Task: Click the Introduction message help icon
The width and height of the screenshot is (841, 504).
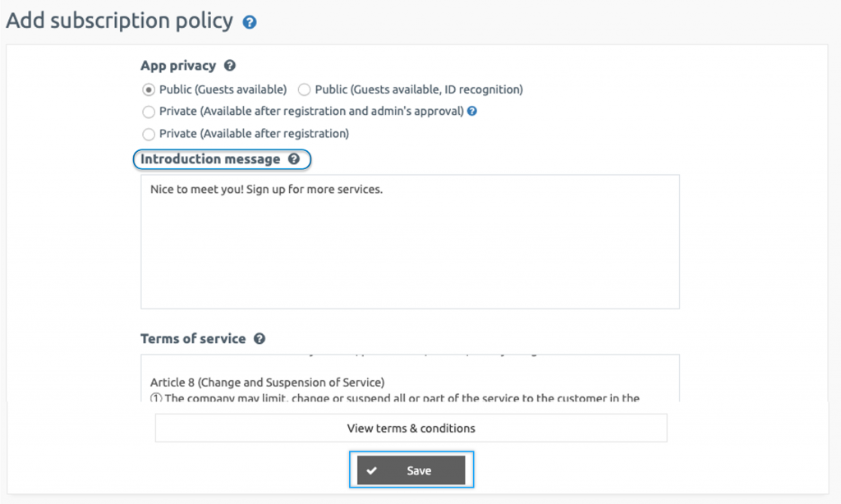Action: [x=294, y=159]
